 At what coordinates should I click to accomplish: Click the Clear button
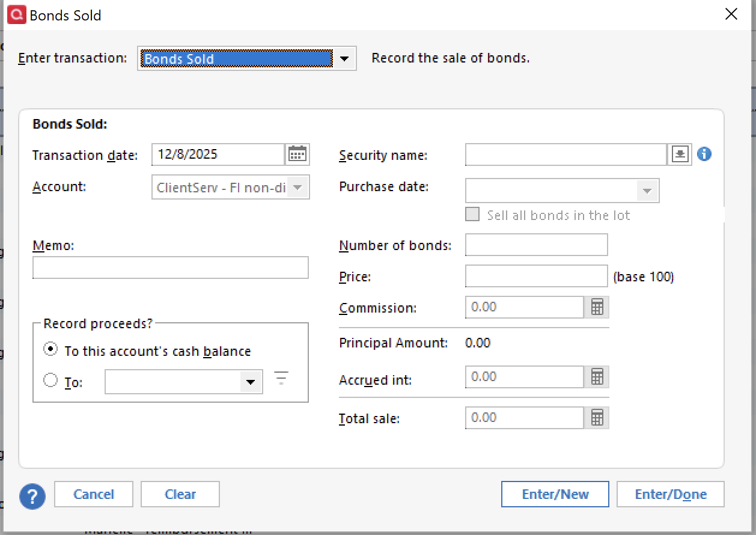click(180, 494)
